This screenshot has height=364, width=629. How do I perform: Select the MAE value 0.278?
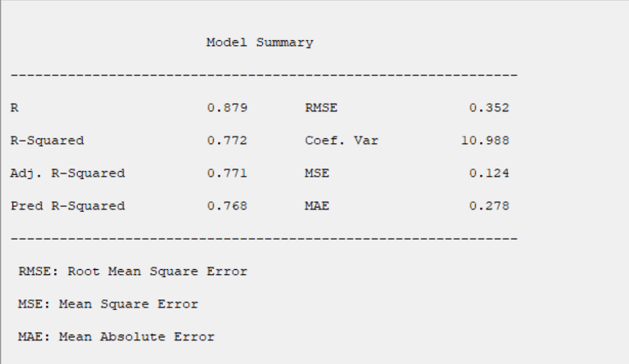[x=490, y=206]
